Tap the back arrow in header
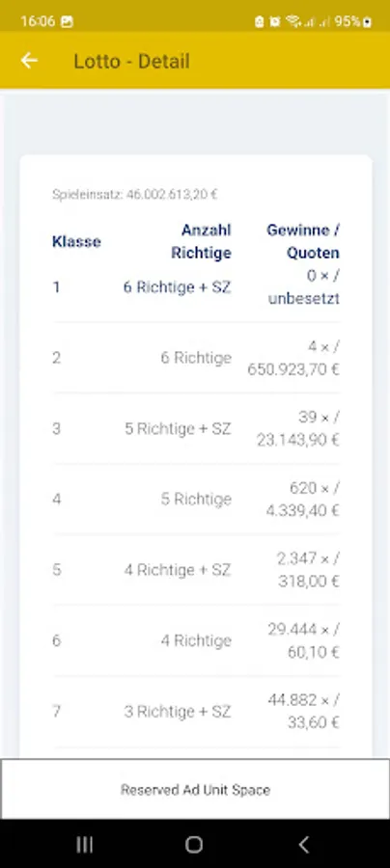The height and width of the screenshot is (868, 390). point(29,61)
